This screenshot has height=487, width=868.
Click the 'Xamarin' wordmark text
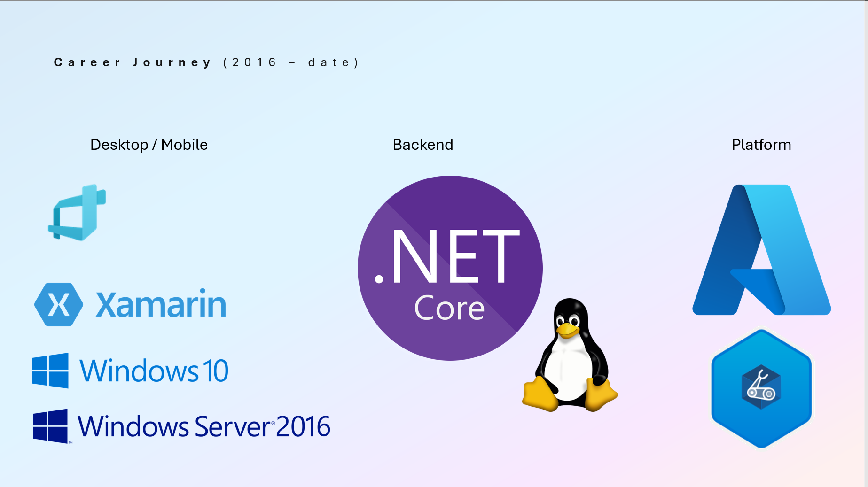(x=161, y=304)
